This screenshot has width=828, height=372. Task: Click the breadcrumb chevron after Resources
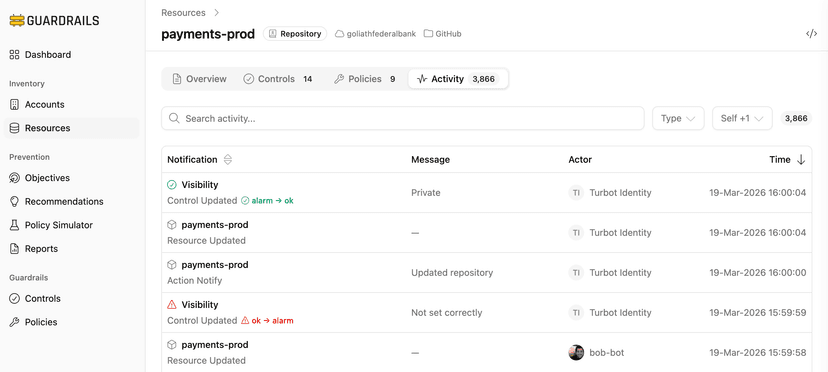point(217,13)
